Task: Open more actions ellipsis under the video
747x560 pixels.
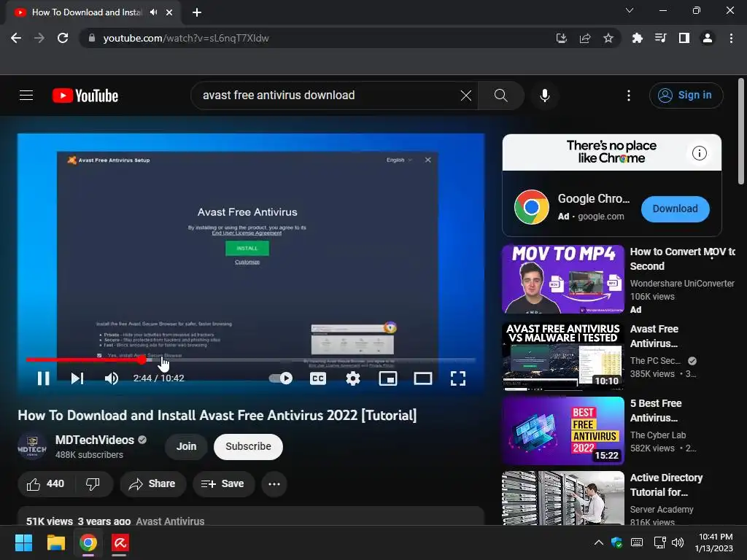Action: (274, 484)
